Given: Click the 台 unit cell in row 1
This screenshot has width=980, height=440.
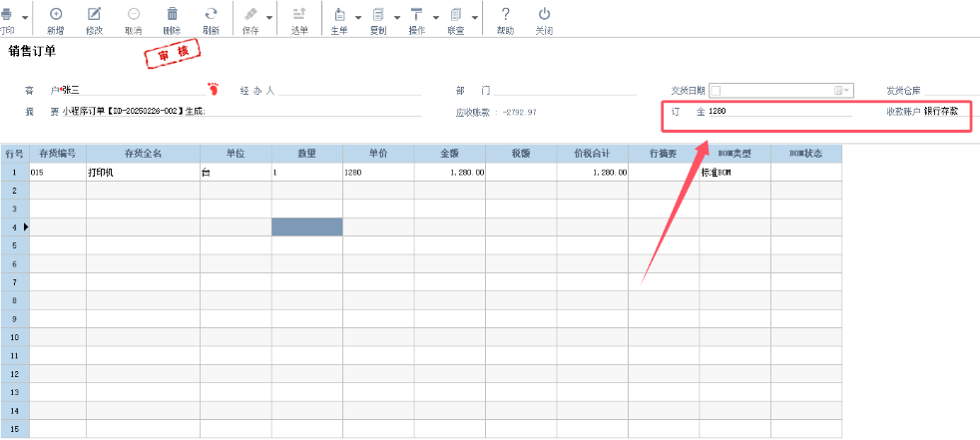Looking at the screenshot, I should [x=236, y=172].
